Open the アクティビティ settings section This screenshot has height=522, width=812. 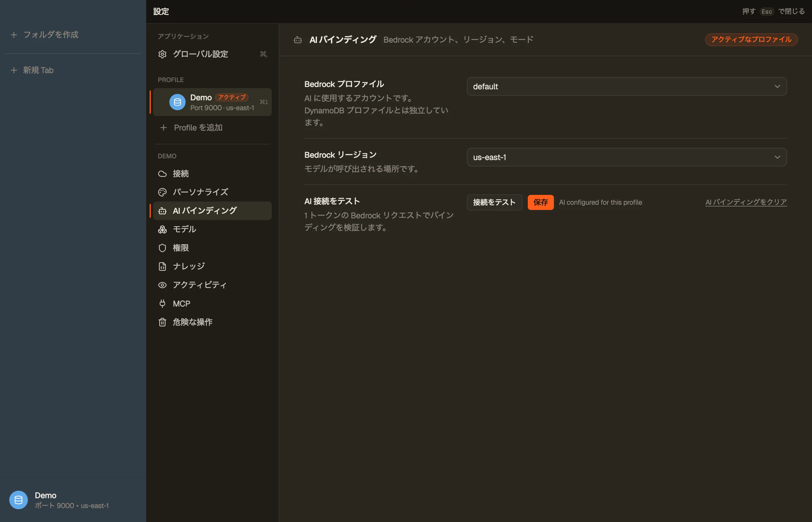pyautogui.click(x=213, y=285)
